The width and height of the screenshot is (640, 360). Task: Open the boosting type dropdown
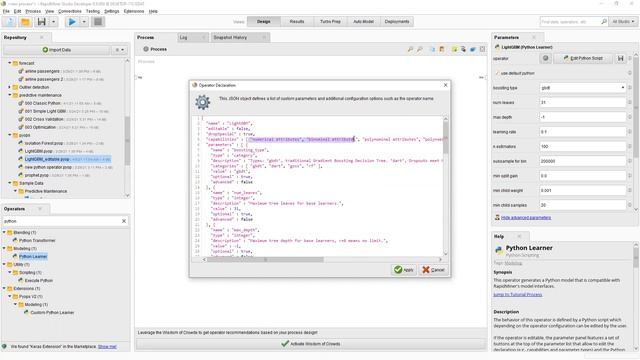(583, 88)
